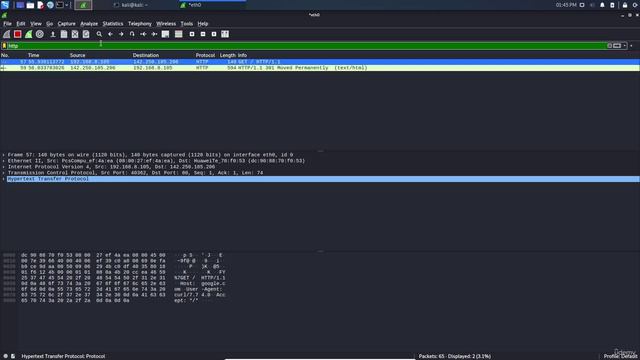Open the notifications bell in the panel
This screenshot has height=360, width=640.
602,5
